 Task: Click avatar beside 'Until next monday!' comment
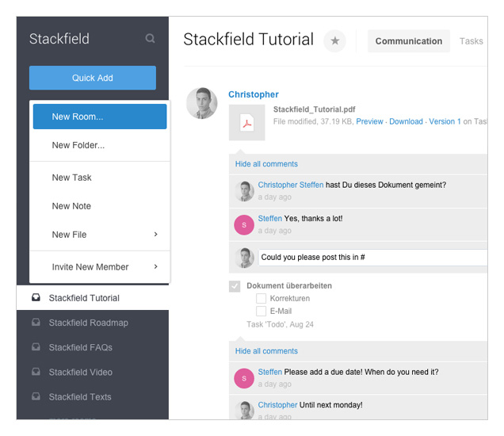(244, 411)
